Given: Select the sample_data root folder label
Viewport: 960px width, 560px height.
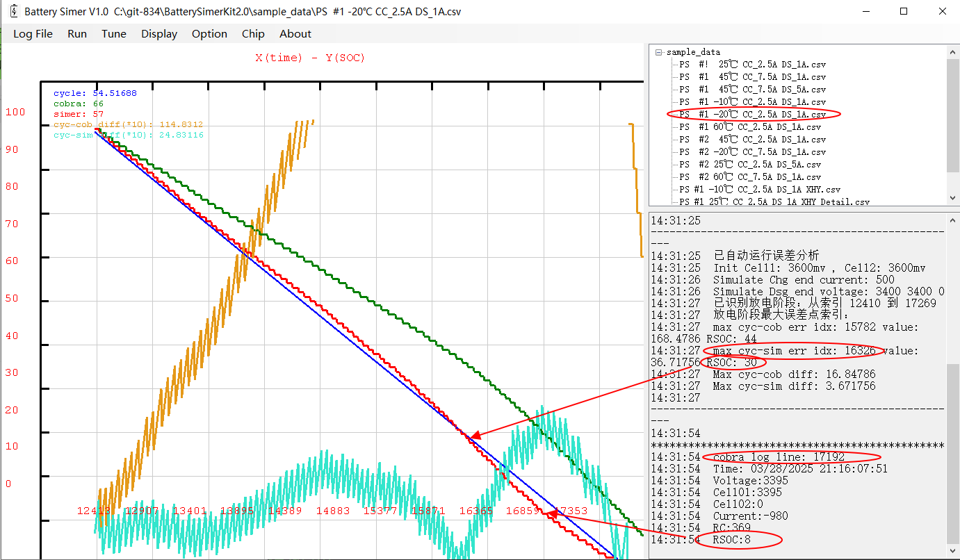Looking at the screenshot, I should tap(693, 52).
